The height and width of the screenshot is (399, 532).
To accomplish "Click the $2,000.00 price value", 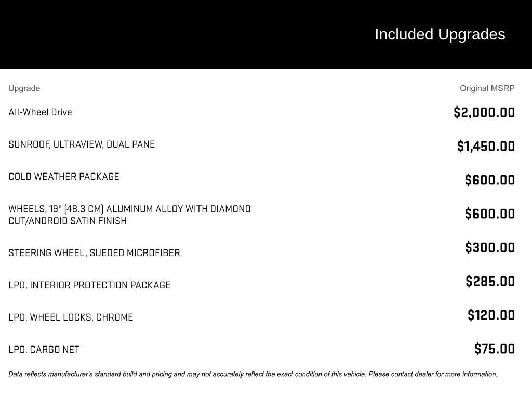I will (484, 112).
